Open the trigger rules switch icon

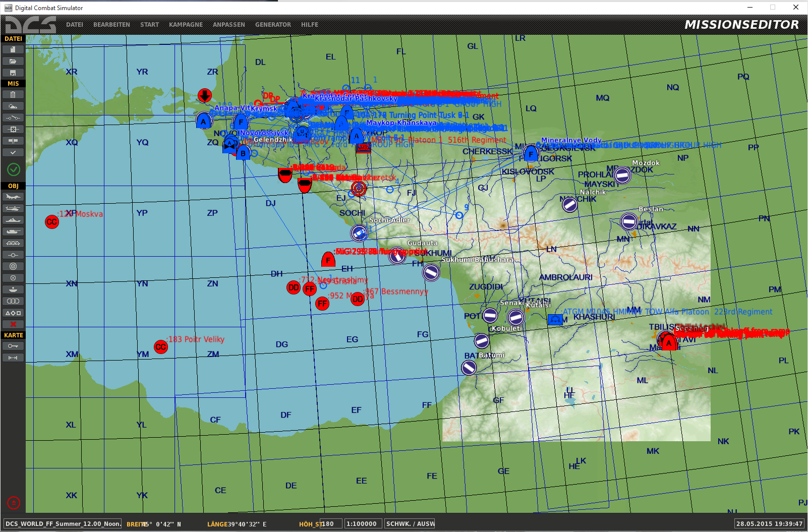point(13,117)
